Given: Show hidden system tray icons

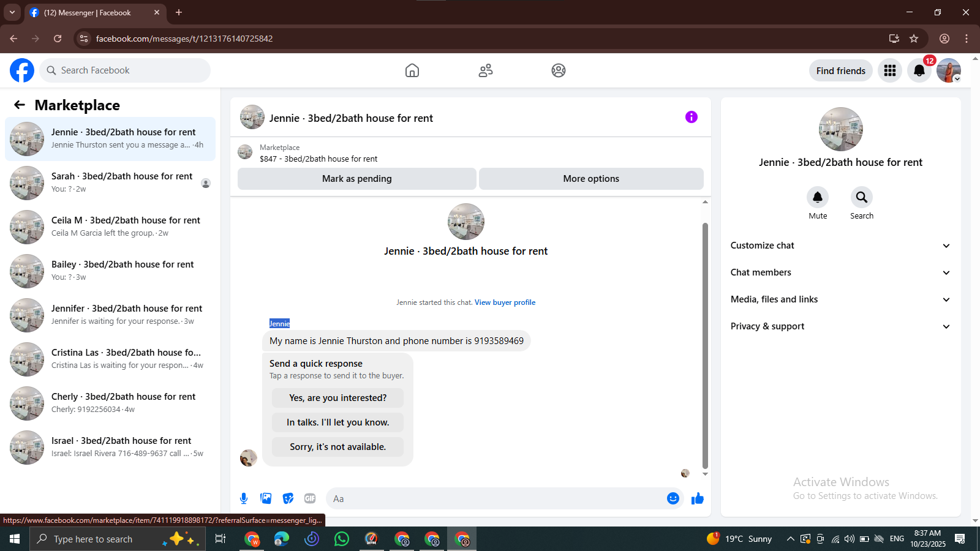Looking at the screenshot, I should [x=790, y=539].
